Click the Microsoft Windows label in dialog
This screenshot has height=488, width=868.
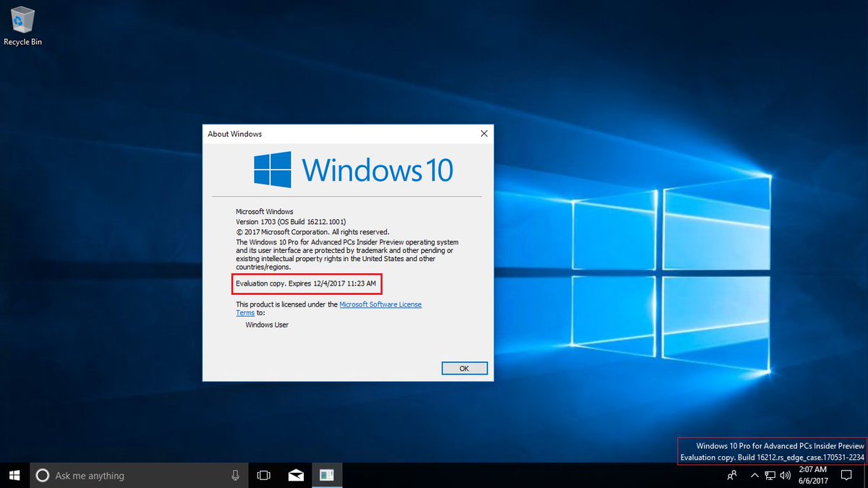[265, 211]
